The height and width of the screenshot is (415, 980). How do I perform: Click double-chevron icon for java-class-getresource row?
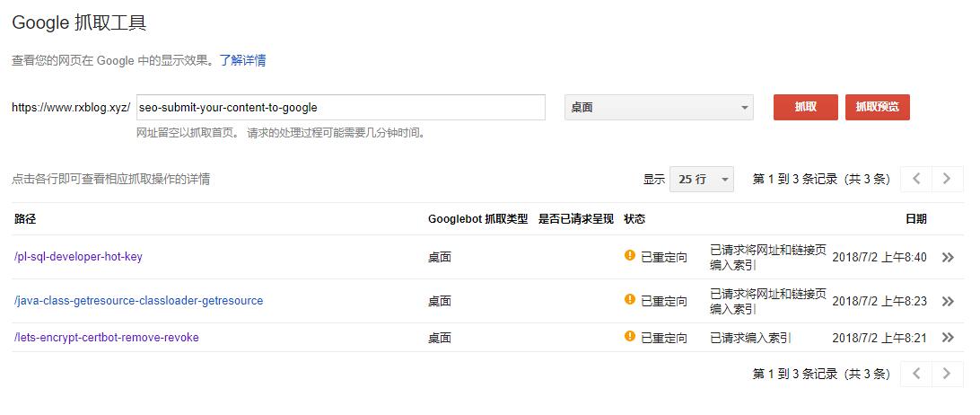pyautogui.click(x=947, y=302)
